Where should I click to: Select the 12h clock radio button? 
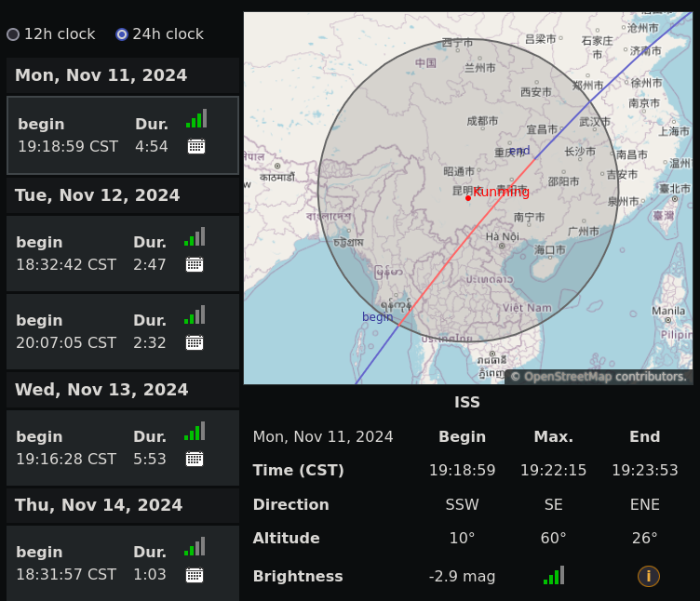(x=13, y=34)
